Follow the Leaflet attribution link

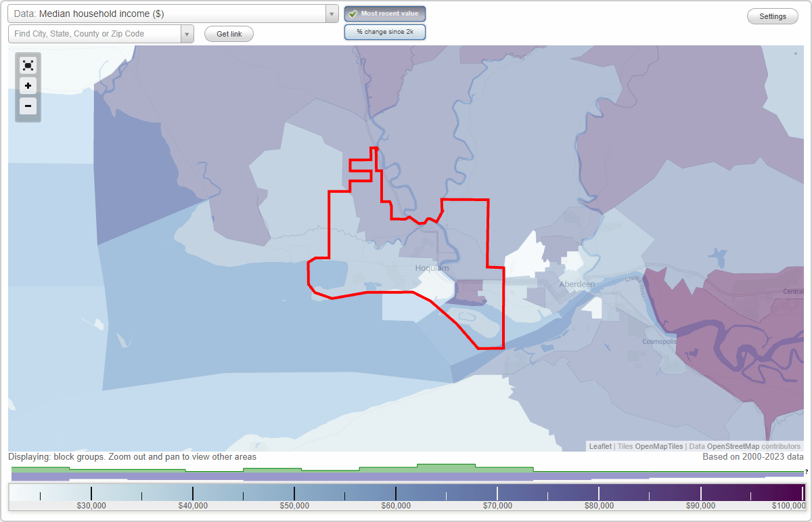pos(600,446)
